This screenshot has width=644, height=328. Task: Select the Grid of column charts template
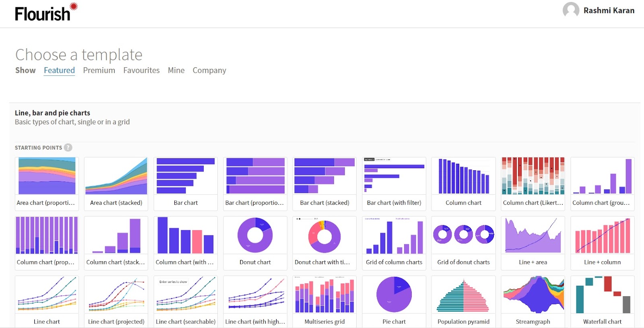394,243
